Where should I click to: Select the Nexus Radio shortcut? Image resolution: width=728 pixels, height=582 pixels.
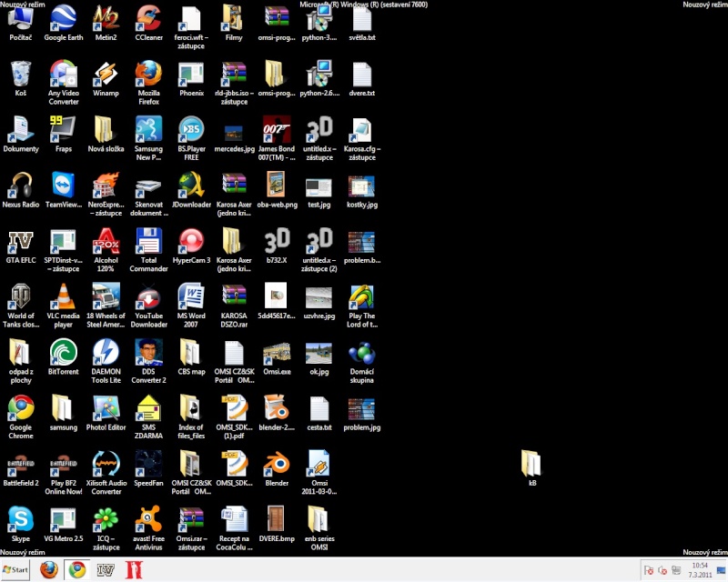pos(20,190)
